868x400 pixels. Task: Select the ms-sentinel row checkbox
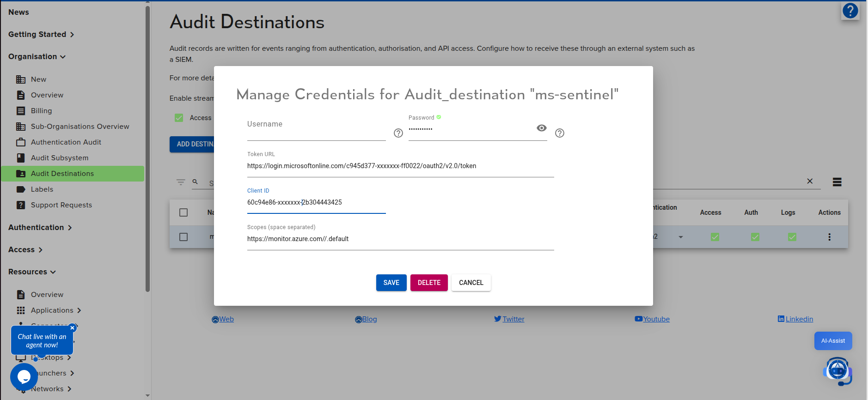pyautogui.click(x=183, y=237)
